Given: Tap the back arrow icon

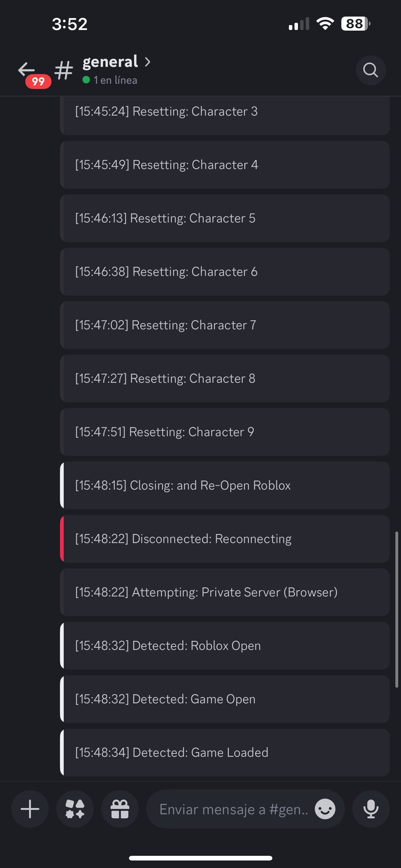Looking at the screenshot, I should click(27, 69).
